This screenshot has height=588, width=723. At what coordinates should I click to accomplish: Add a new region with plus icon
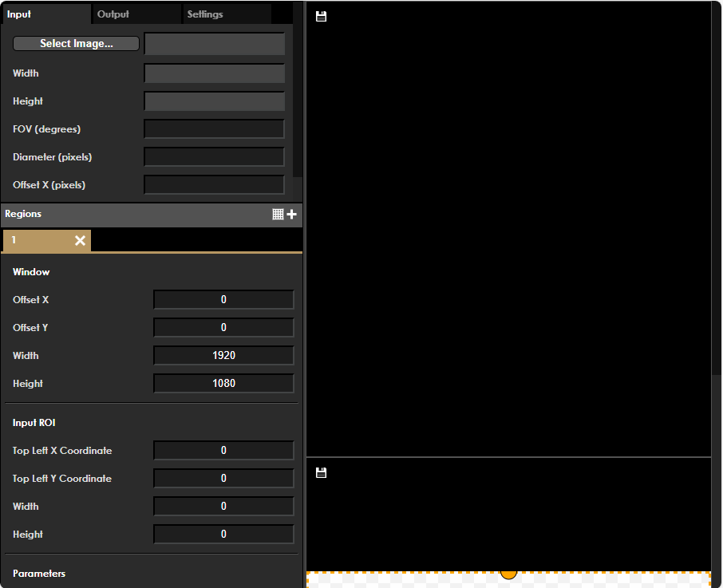pyautogui.click(x=292, y=214)
